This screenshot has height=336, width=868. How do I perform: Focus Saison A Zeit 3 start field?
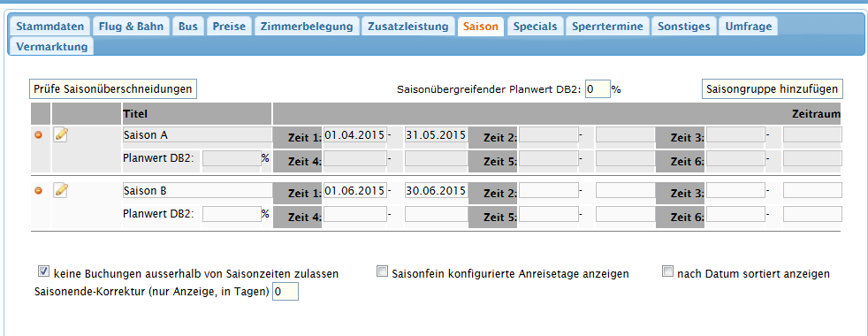point(735,134)
